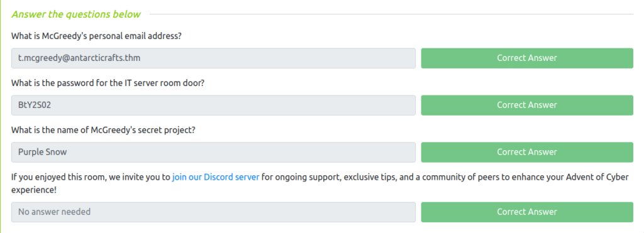Image resolution: width=644 pixels, height=233 pixels.
Task: Click the Purple Snow answer field
Action: click(213, 152)
